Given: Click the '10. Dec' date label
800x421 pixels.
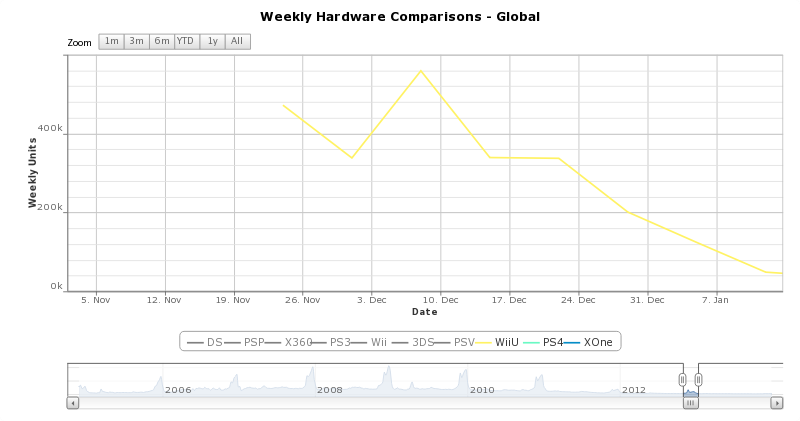Looking at the screenshot, I should click(x=440, y=300).
